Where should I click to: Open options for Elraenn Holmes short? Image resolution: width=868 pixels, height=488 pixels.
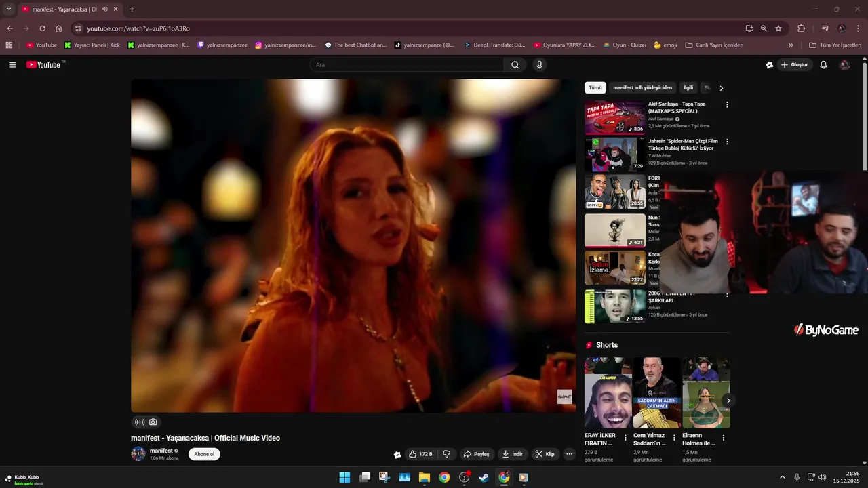(x=724, y=439)
